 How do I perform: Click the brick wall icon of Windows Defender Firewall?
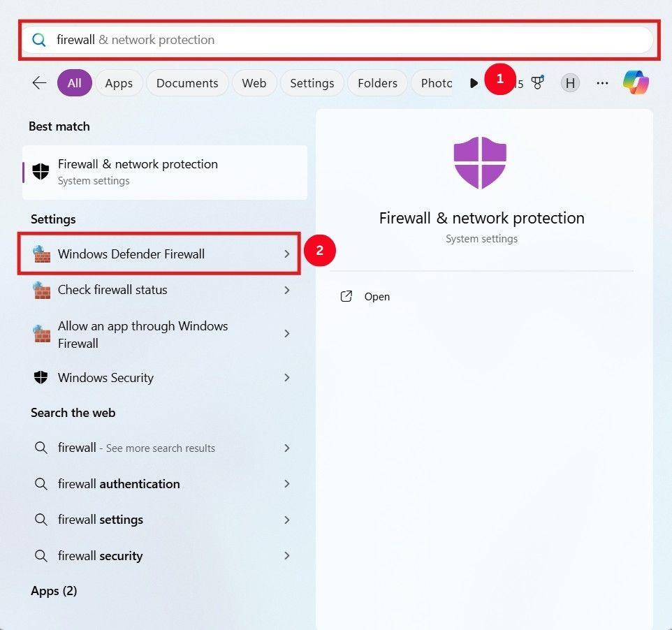42,254
